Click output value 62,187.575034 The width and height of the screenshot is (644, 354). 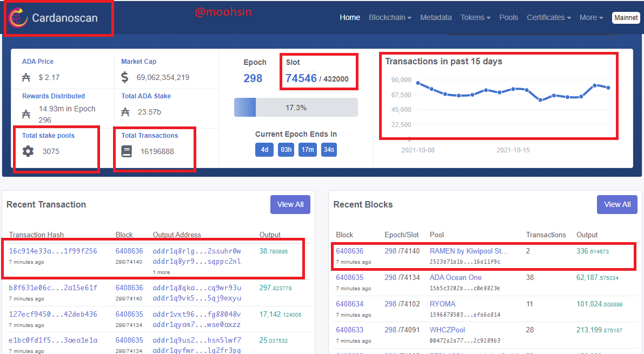tap(597, 278)
